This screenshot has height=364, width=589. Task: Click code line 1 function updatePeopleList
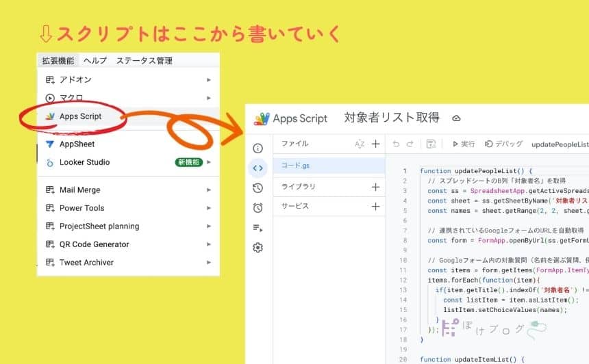click(476, 171)
